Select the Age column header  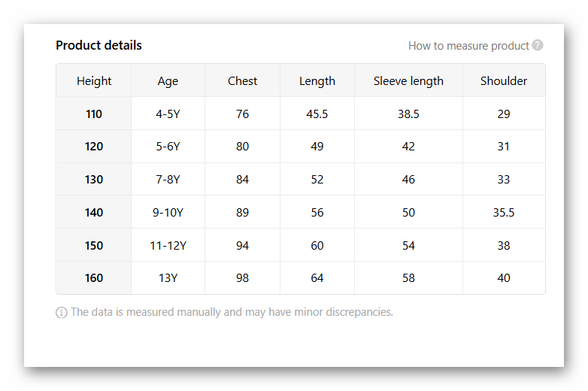point(168,81)
